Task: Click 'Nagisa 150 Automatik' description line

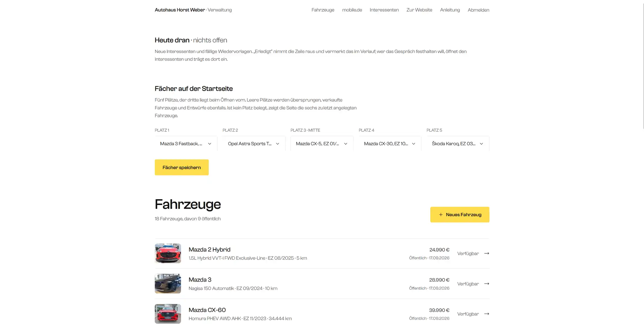Action: 233,288
